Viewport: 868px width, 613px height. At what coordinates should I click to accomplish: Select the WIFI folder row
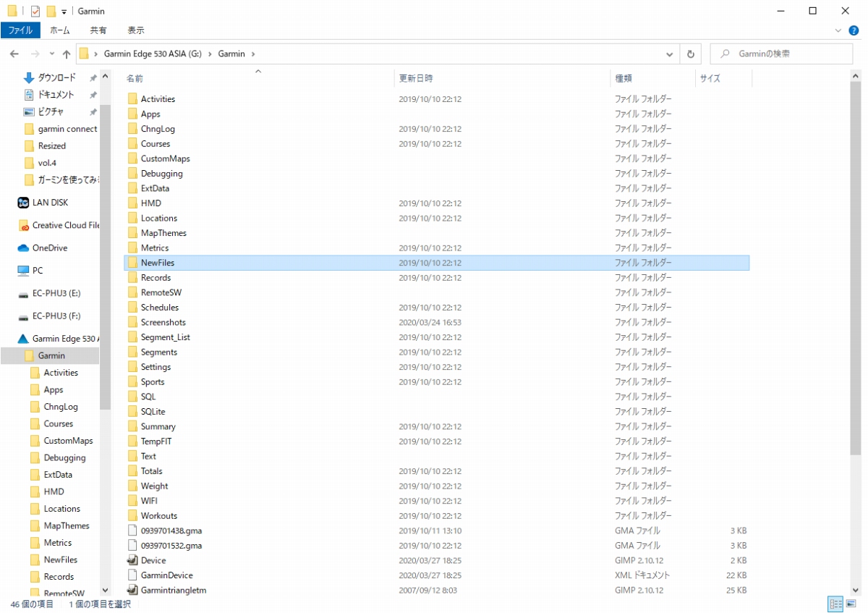437,501
